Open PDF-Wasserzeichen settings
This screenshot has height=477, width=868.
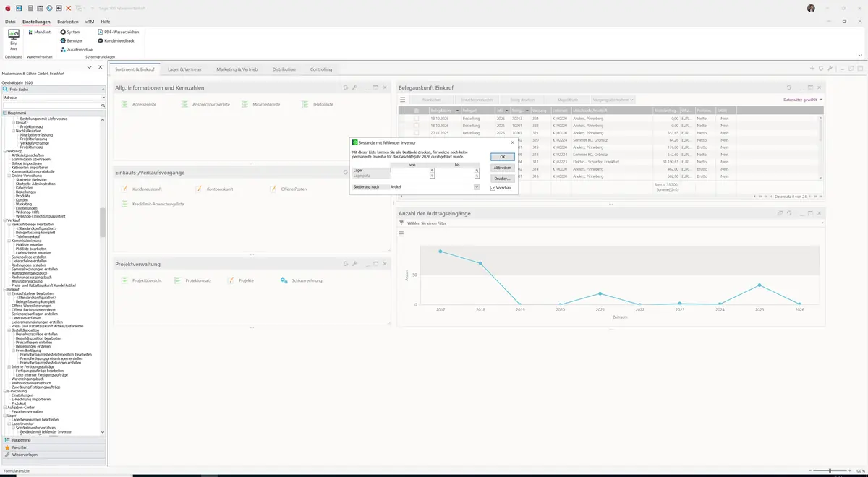point(119,32)
